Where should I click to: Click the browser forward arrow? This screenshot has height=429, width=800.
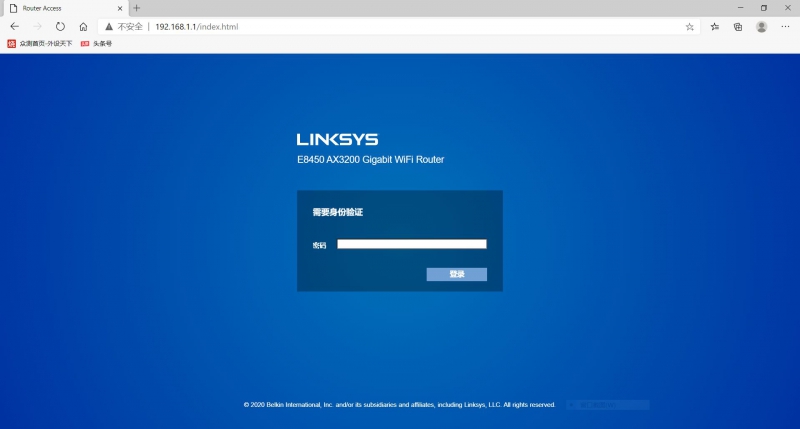37,27
